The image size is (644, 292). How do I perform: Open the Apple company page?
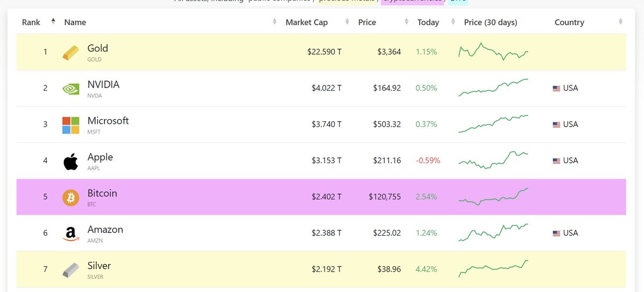100,157
